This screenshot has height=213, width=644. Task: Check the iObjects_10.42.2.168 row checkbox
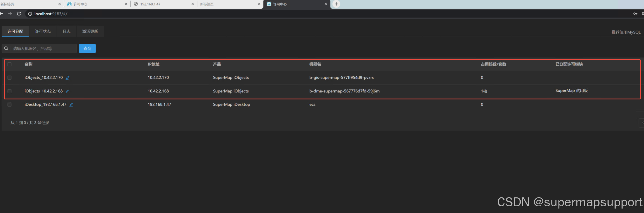[9, 91]
